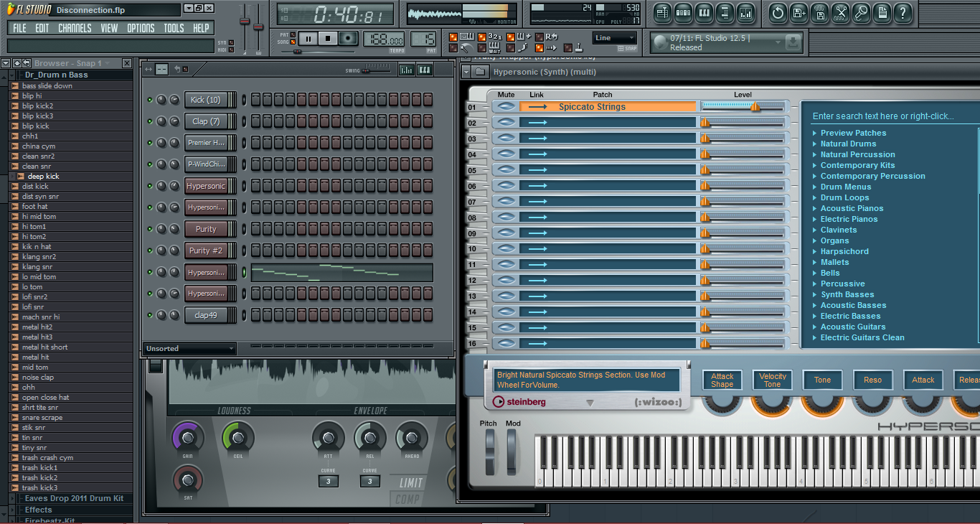
Task: Open the Piano Roll from the toolbar
Action: [704, 12]
